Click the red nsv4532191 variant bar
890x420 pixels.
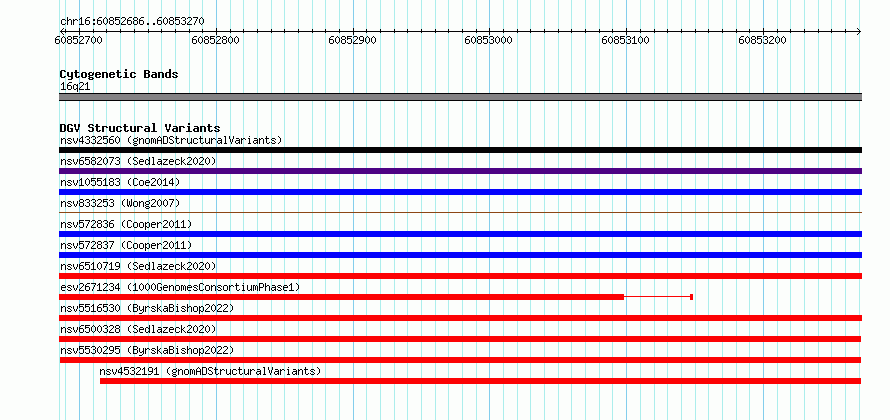click(481, 381)
